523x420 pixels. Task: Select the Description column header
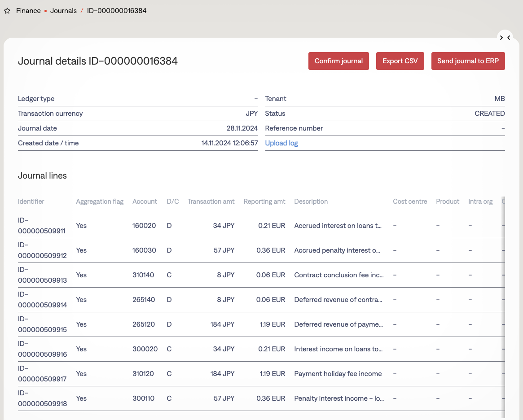pyautogui.click(x=311, y=201)
